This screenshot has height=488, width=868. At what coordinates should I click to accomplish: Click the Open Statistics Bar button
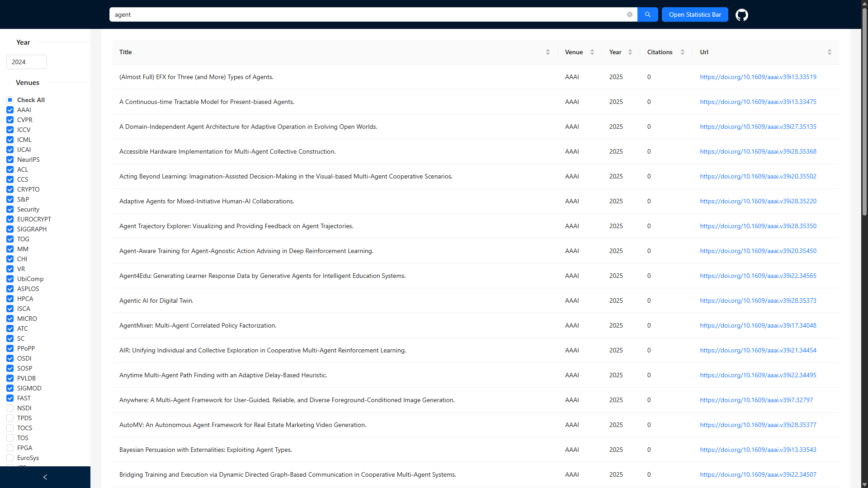point(695,14)
